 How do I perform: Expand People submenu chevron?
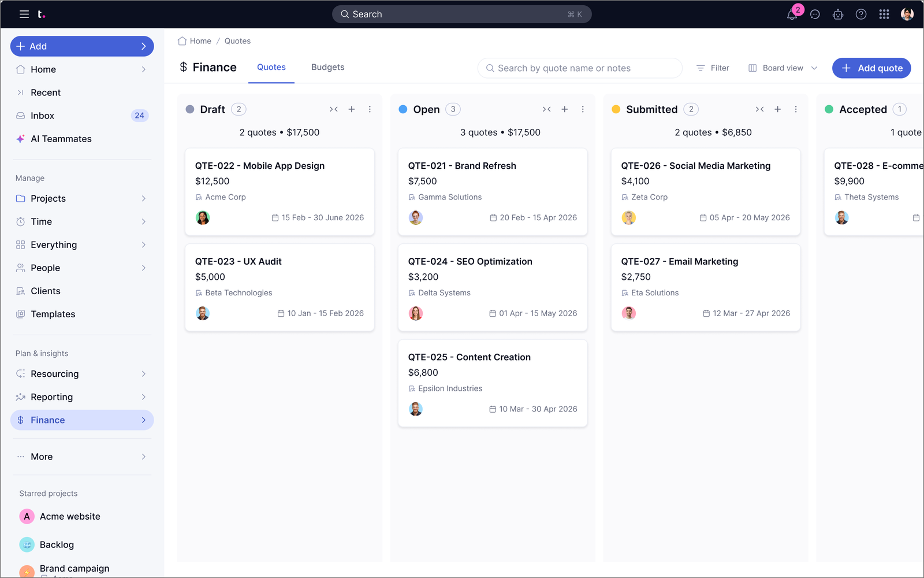coord(144,268)
